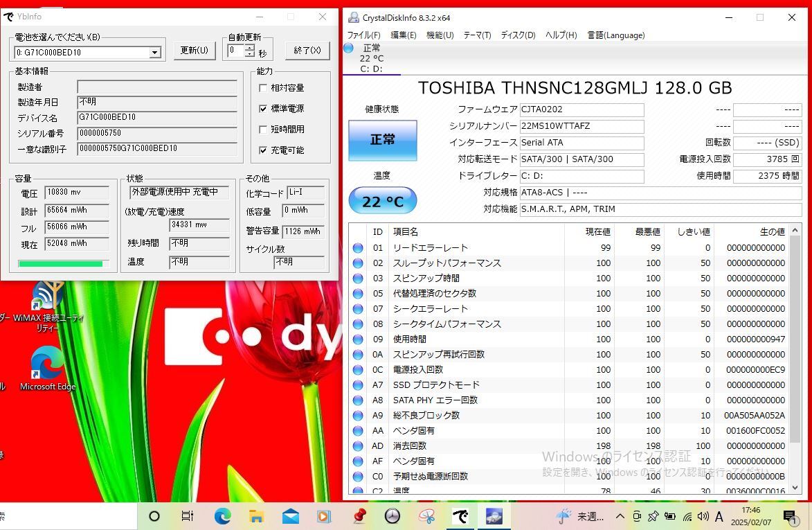The width and height of the screenshot is (812, 530).
Task: Open media player icon in taskbar
Action: 324,516
